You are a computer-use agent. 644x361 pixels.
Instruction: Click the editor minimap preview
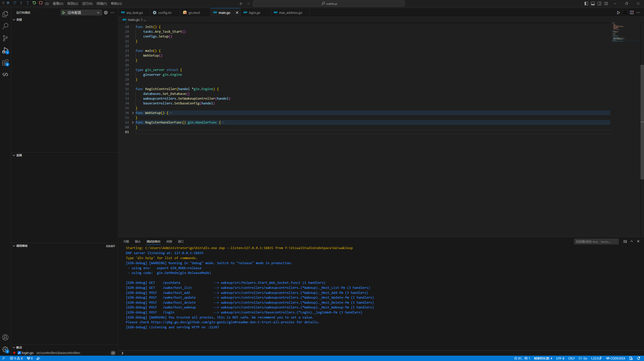(x=626, y=32)
